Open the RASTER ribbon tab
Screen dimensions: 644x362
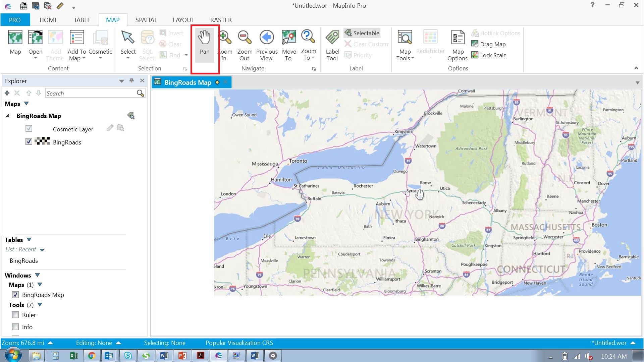pos(221,20)
